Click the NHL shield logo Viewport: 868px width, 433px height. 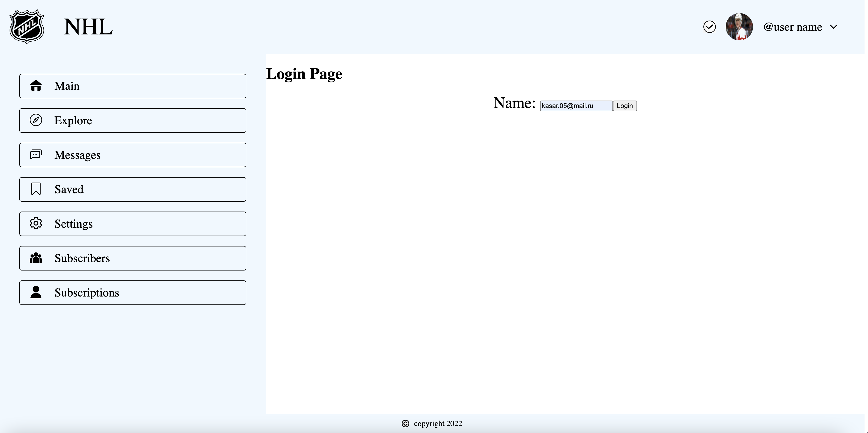[27, 27]
